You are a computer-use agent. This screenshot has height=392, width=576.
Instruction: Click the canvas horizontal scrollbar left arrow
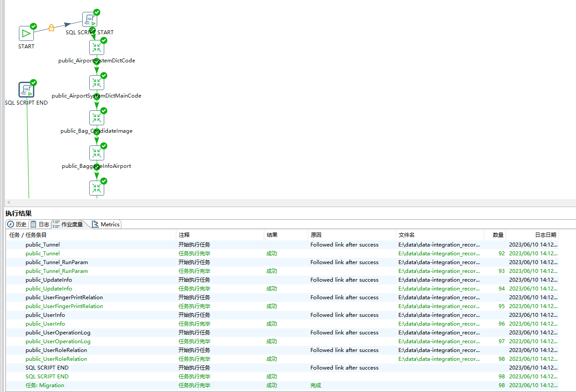pyautogui.click(x=9, y=203)
